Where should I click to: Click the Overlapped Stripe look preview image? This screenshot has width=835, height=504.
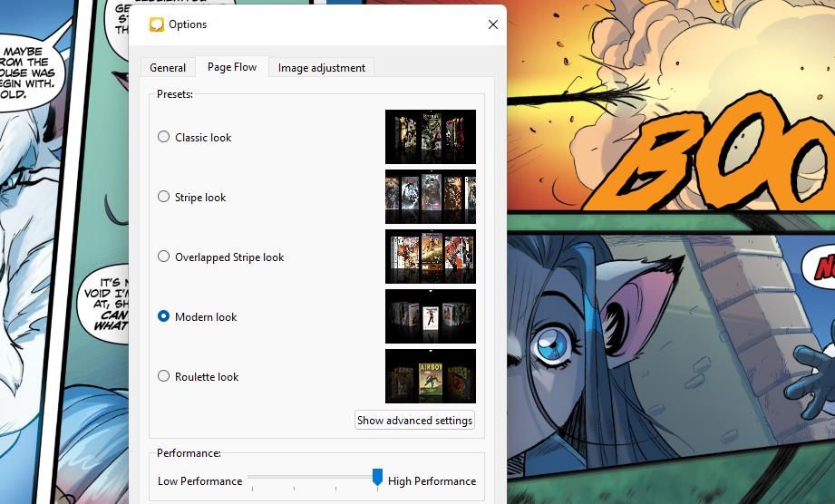point(431,257)
